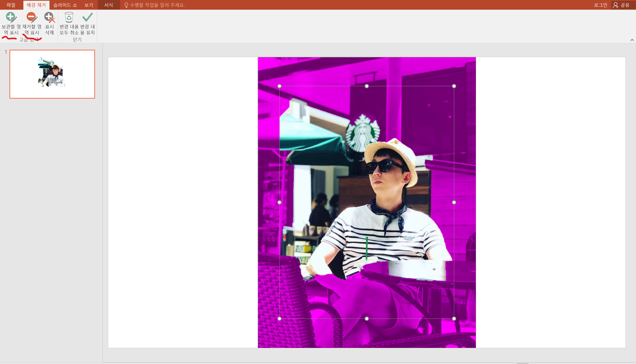Open the 파일 menu tab
The image size is (636, 364).
coord(11,5)
